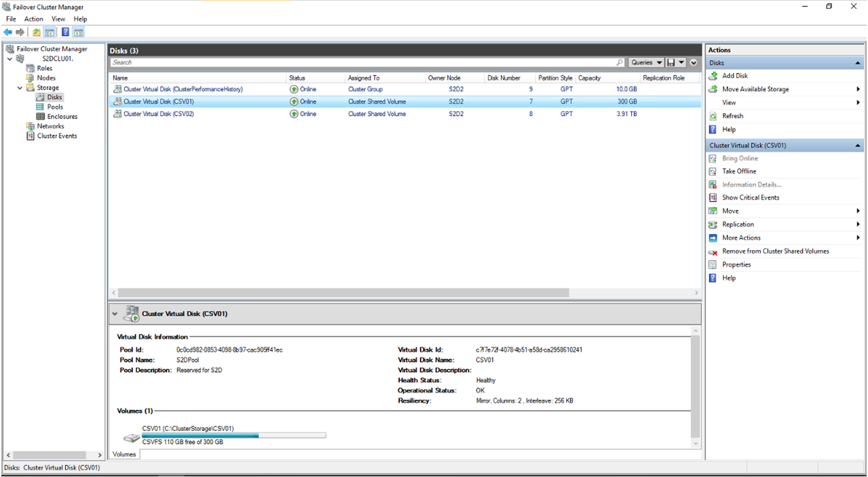The width and height of the screenshot is (868, 477).
Task: Open the More Actions submenu
Action: coord(741,238)
